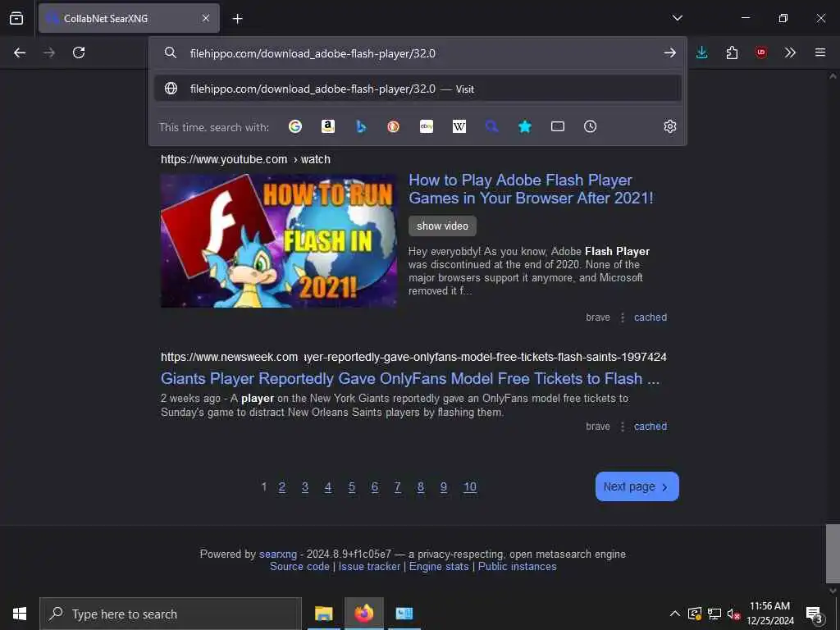Click the Go arrow in address bar

point(669,52)
